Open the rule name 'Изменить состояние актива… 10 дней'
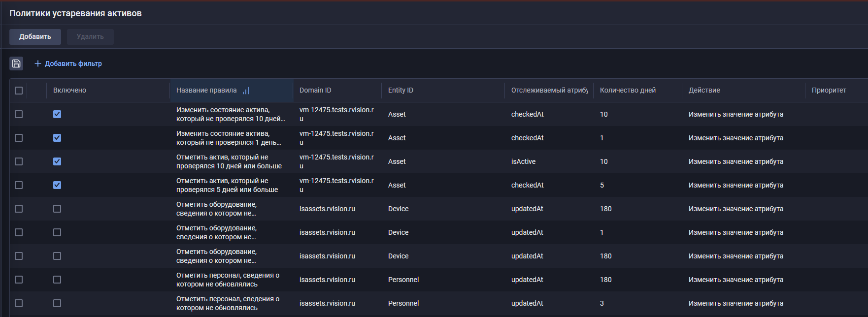The image size is (868, 317). coord(231,114)
